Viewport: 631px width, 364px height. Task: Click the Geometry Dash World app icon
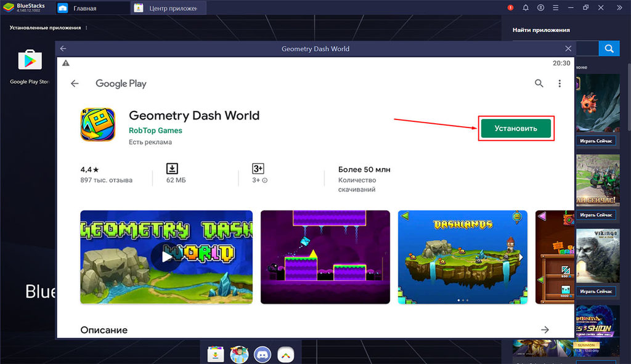click(98, 124)
